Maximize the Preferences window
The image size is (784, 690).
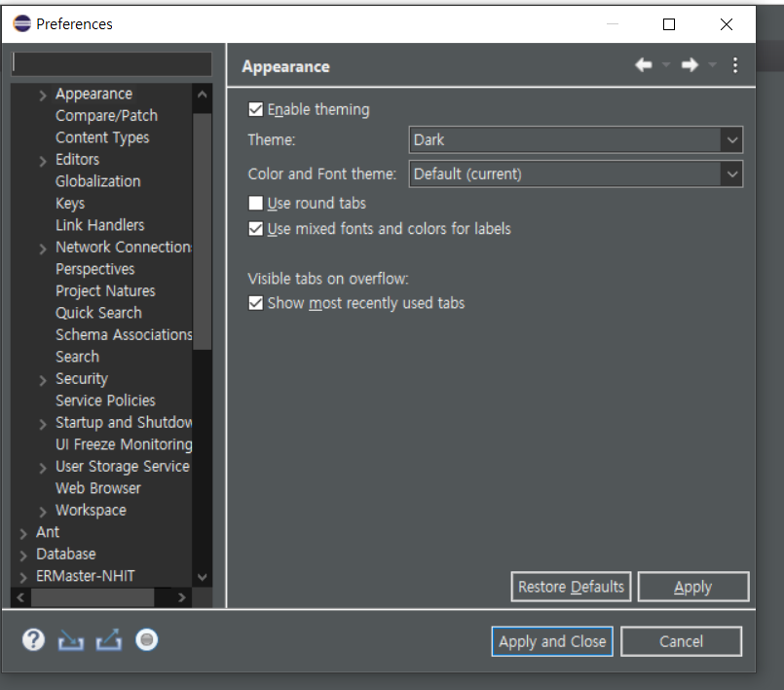(669, 24)
